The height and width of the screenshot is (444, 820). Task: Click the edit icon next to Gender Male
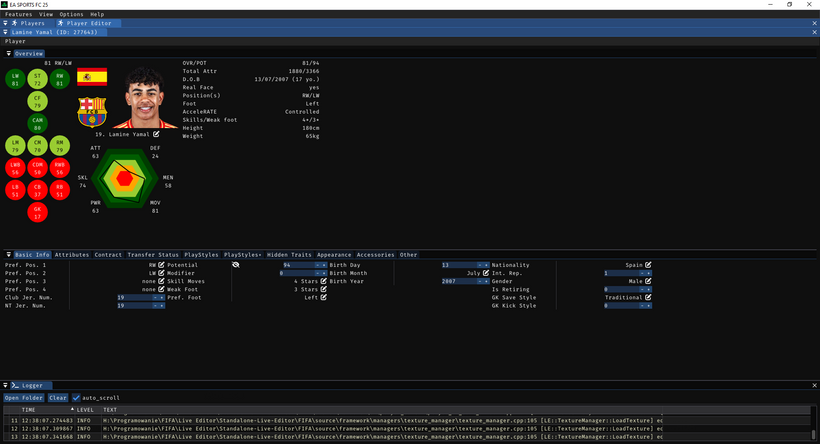click(x=648, y=281)
